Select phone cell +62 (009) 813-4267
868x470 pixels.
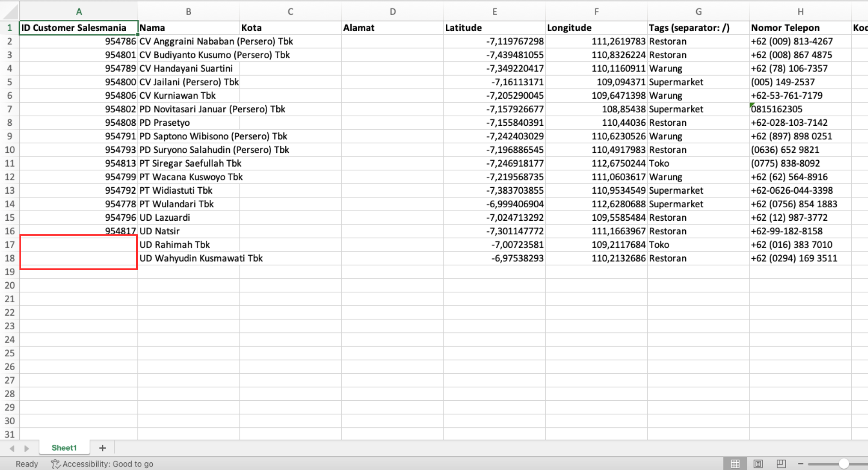[x=800, y=41]
